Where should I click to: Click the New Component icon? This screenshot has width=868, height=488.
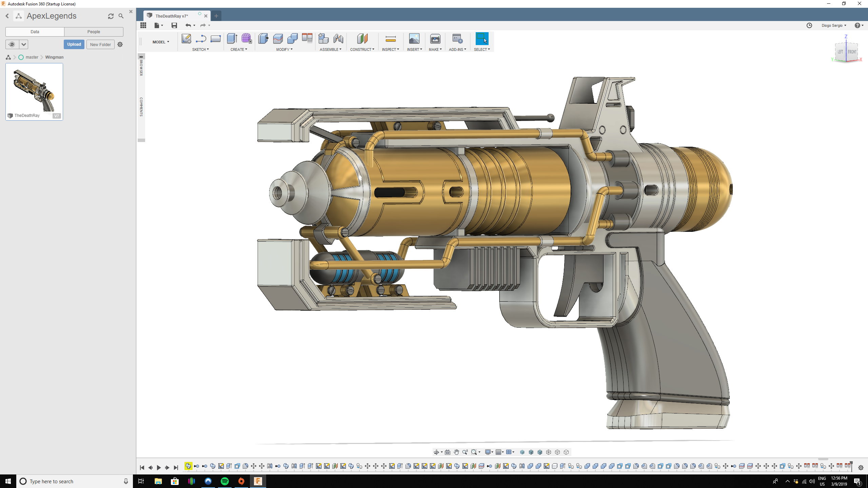click(323, 39)
